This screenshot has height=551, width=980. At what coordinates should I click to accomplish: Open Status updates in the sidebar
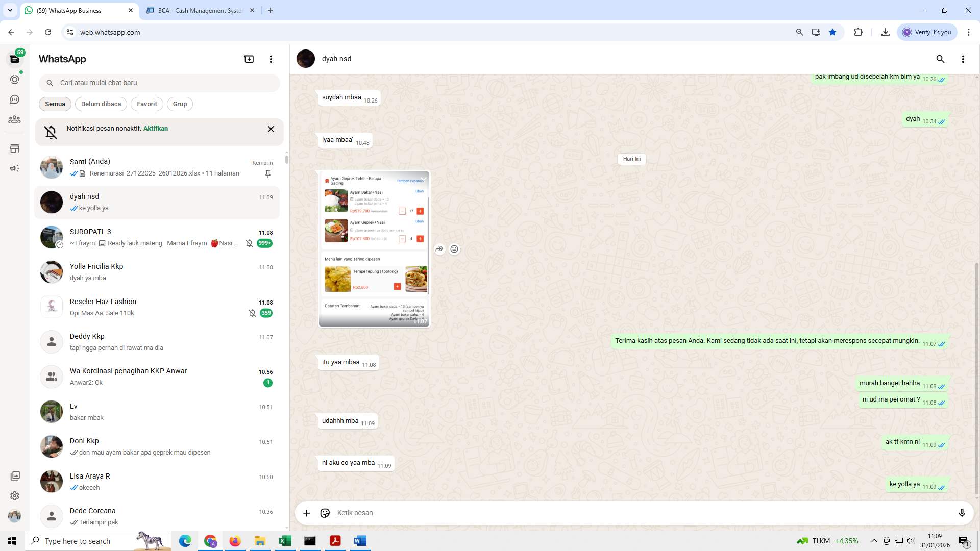coord(15,80)
